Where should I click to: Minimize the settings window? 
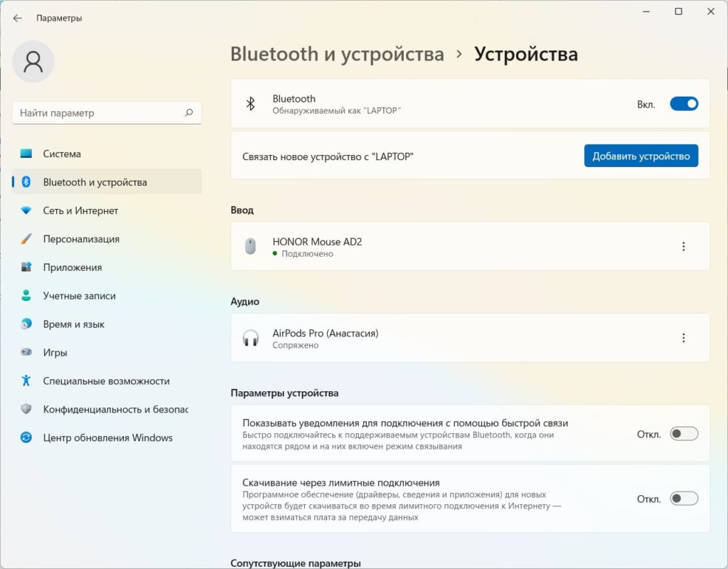click(x=646, y=11)
